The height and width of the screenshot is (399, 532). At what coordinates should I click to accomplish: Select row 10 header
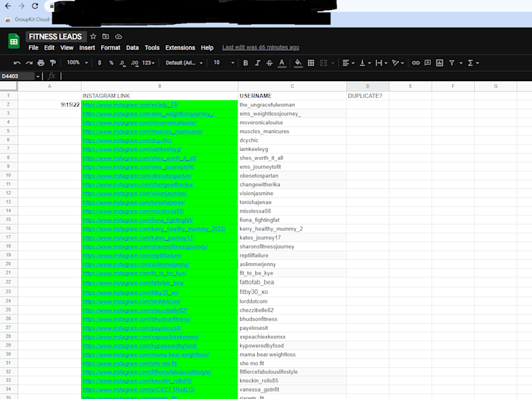pyautogui.click(x=9, y=175)
